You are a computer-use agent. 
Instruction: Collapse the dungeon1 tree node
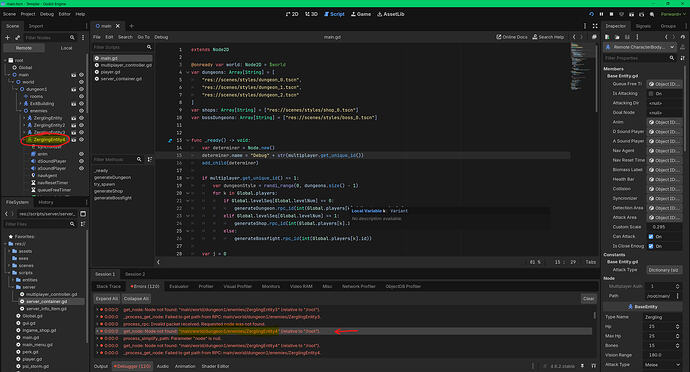point(17,89)
